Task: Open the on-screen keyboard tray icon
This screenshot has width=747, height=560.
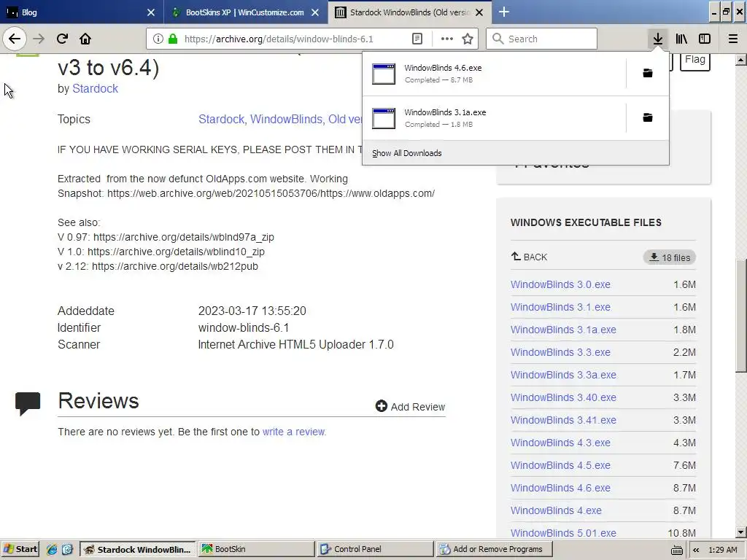Action: [x=676, y=550]
